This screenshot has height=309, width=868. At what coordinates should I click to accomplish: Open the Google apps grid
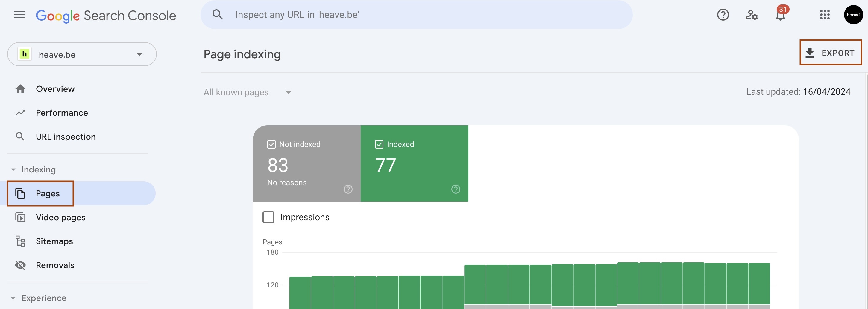point(825,15)
